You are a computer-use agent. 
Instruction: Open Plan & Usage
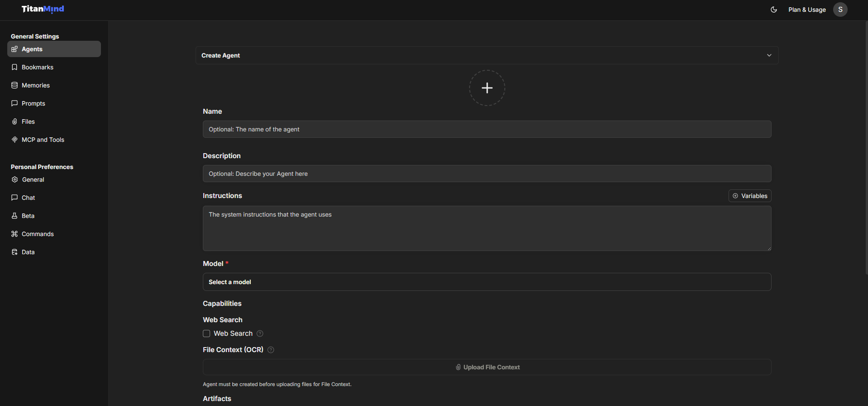(807, 10)
